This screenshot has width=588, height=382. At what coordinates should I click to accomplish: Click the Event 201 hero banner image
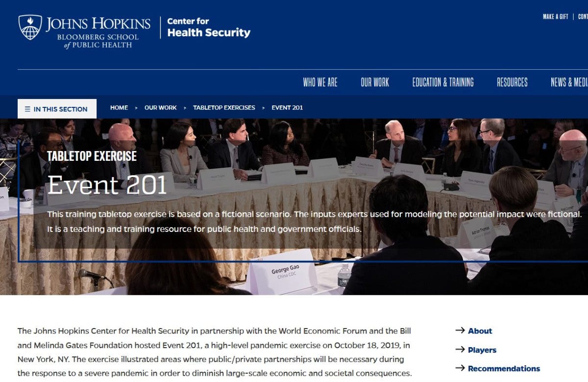tap(294, 206)
